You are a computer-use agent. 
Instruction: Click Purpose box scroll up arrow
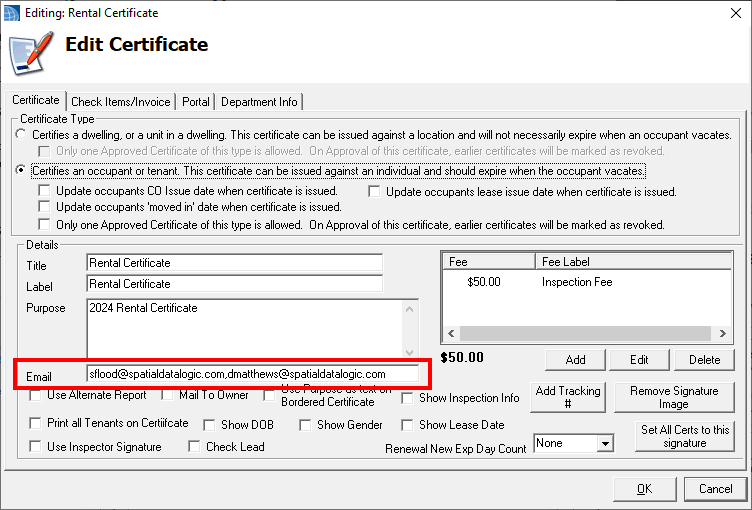click(410, 309)
